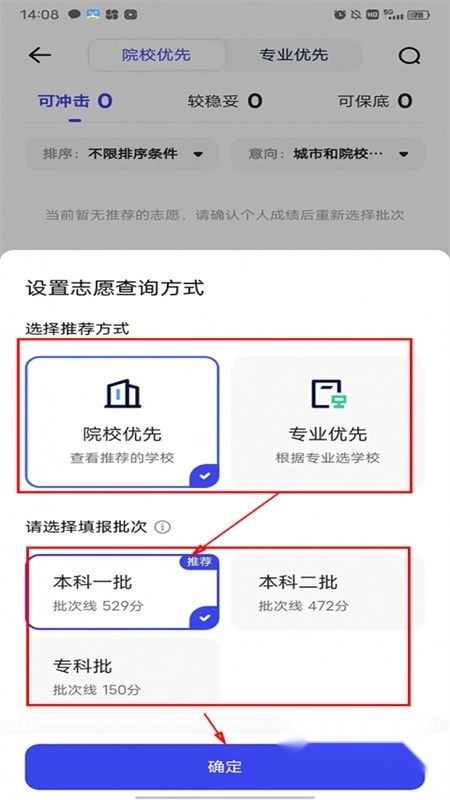Switch to 院校优先 top tab
The width and height of the screenshot is (450, 800).
pos(157,55)
